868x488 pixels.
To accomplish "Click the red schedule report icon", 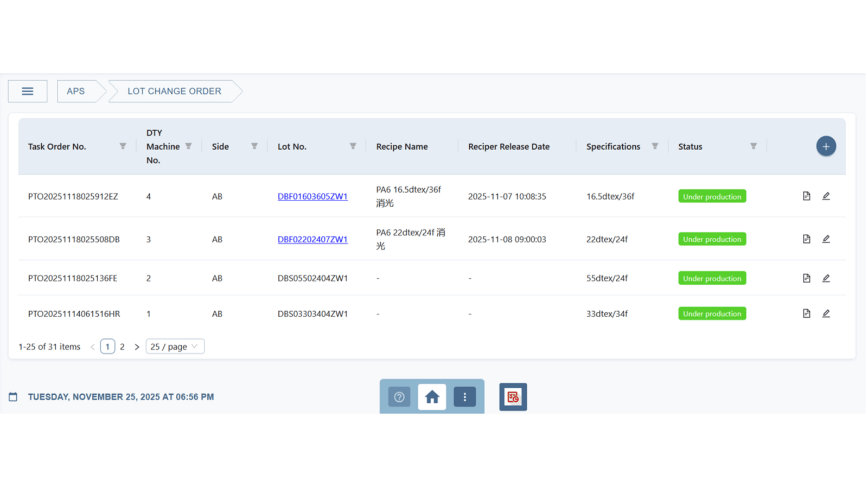I will [x=513, y=397].
